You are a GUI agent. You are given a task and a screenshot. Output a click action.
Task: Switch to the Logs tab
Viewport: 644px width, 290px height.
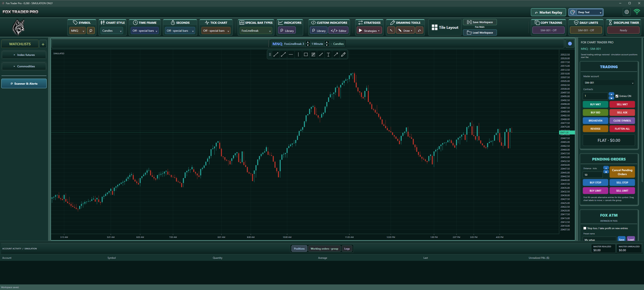click(347, 249)
